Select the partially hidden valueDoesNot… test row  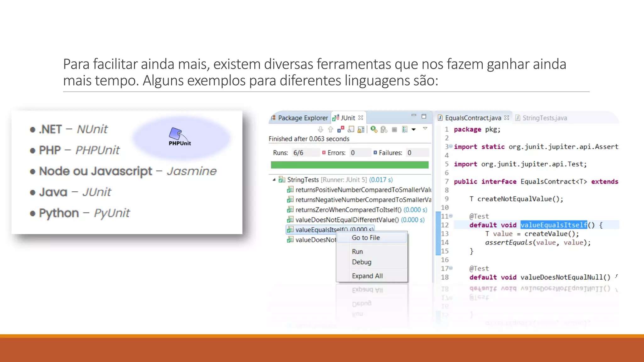pyautogui.click(x=311, y=240)
